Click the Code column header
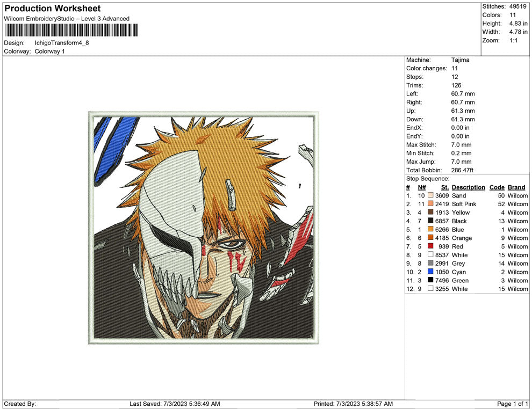The width and height of the screenshot is (532, 409). coord(497,187)
